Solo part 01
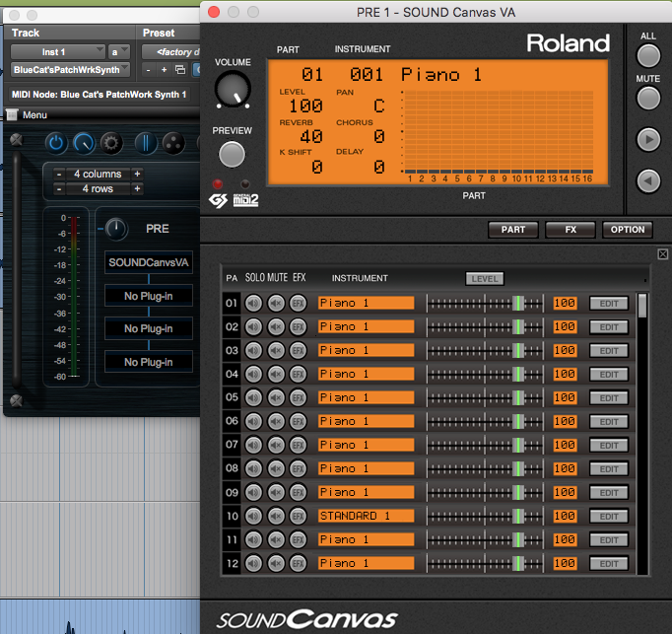This screenshot has width=672, height=634. 253,304
